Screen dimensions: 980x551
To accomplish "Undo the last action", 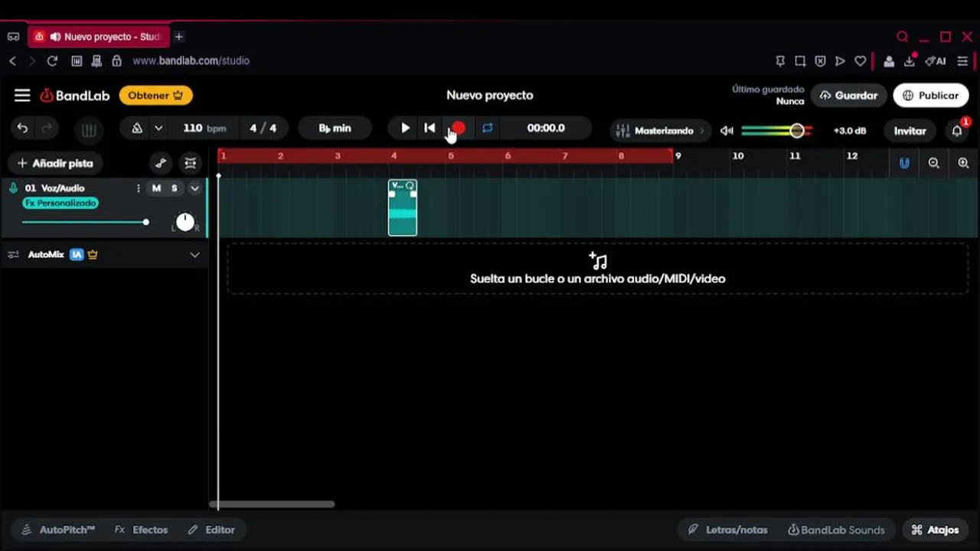I will click(x=22, y=129).
